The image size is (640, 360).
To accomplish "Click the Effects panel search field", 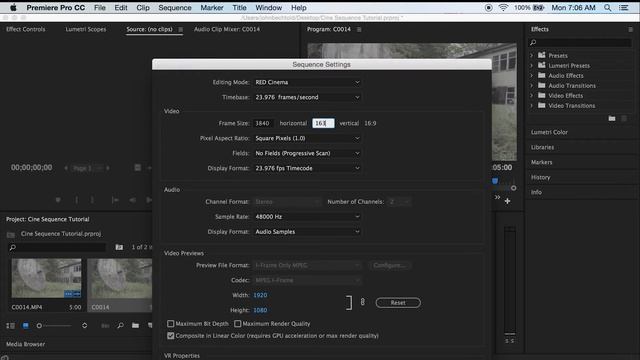I will (580, 42).
